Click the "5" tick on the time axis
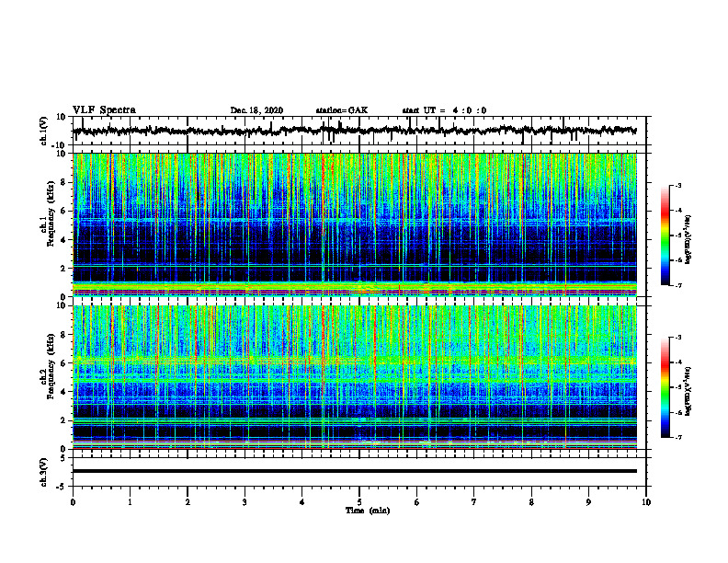This screenshot has height=563, width=728. click(359, 502)
